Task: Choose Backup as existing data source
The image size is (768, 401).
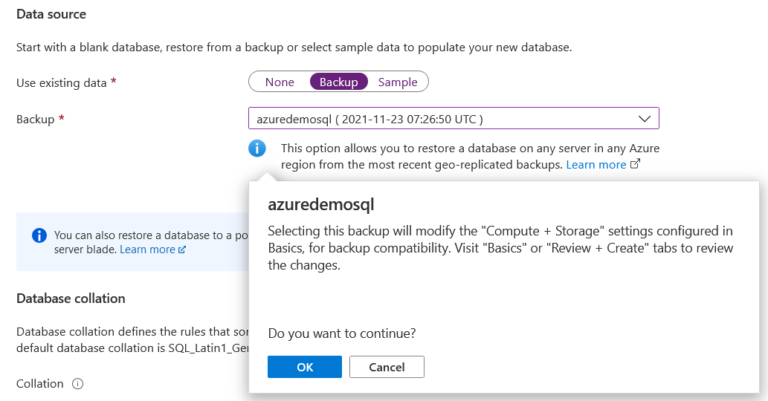Action: click(x=338, y=82)
